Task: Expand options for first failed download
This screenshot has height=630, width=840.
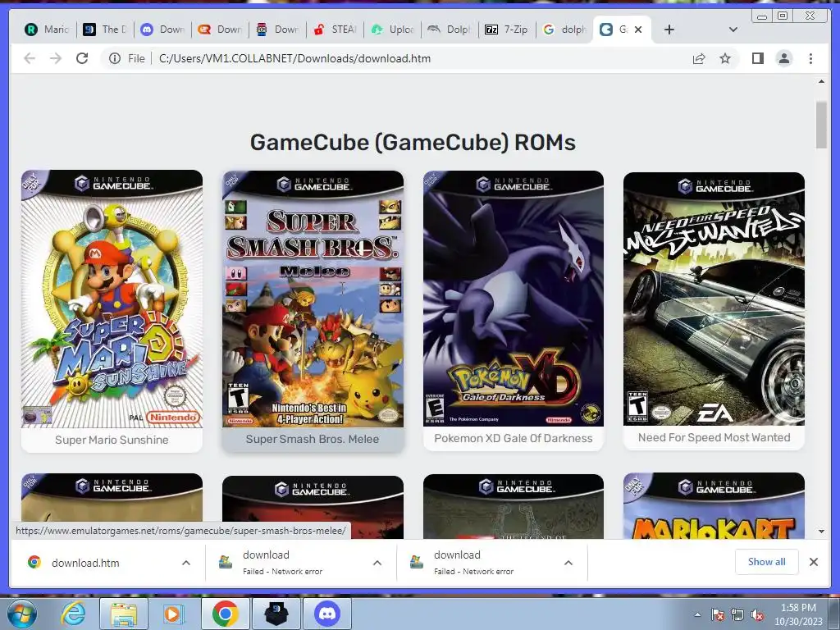Action: 377,563
